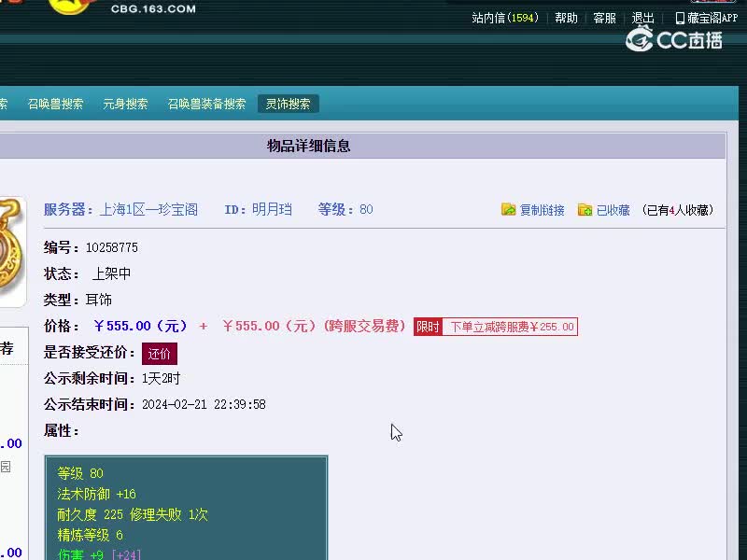The width and height of the screenshot is (747, 560).
Task: Select the 灵饰搜索 tab
Action: pyautogui.click(x=288, y=104)
